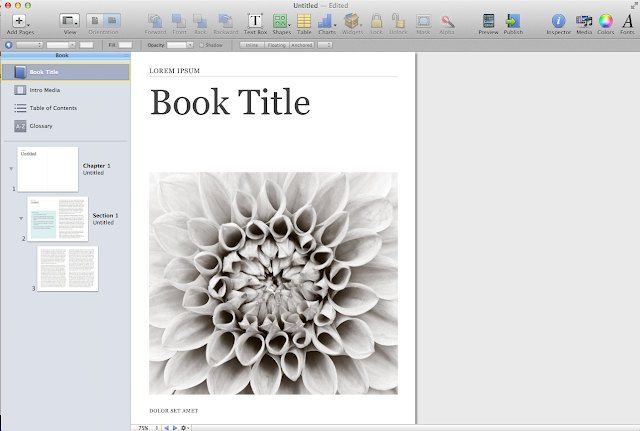Set object placement to Floating
This screenshot has width=640, height=431.
[x=277, y=45]
